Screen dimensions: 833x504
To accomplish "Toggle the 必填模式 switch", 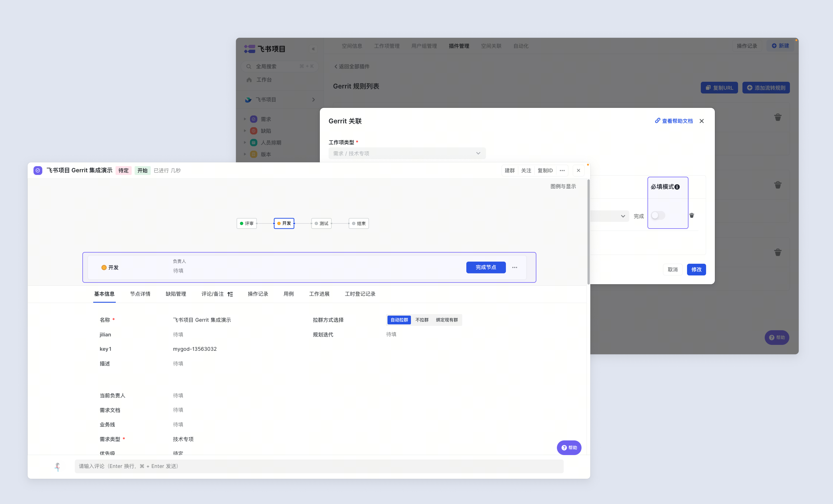I will click(x=658, y=215).
